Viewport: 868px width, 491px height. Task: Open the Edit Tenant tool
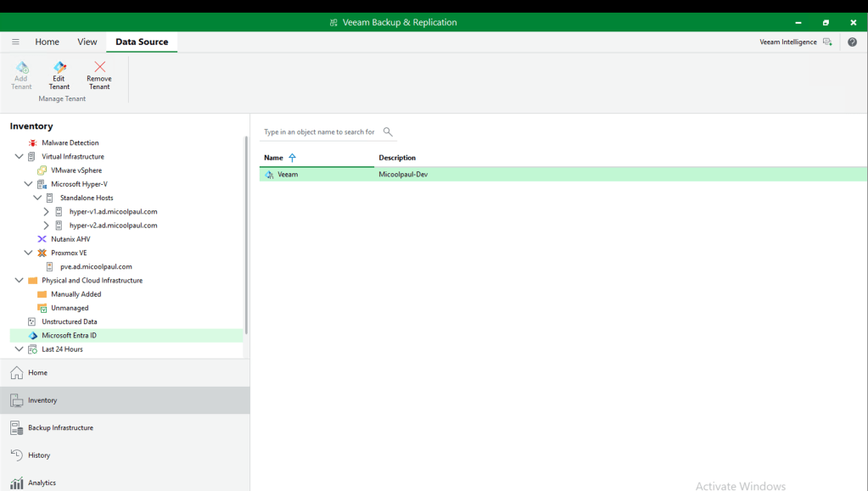click(59, 75)
